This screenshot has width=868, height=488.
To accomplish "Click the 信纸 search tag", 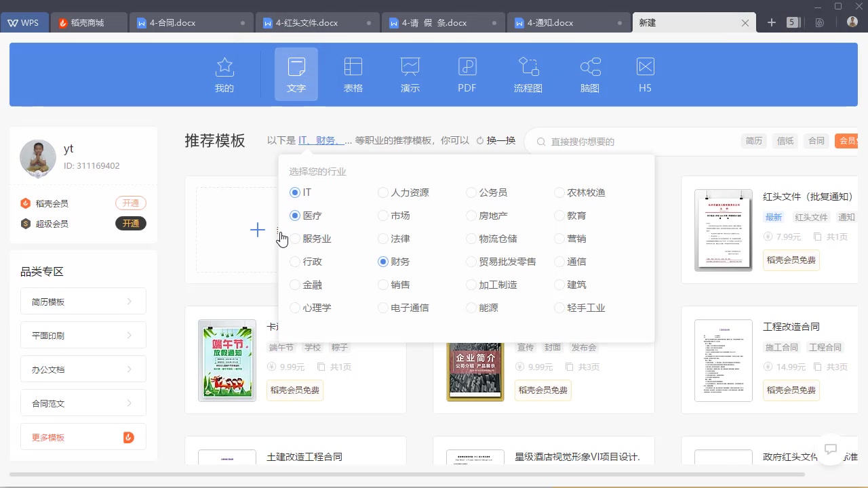I will (785, 141).
